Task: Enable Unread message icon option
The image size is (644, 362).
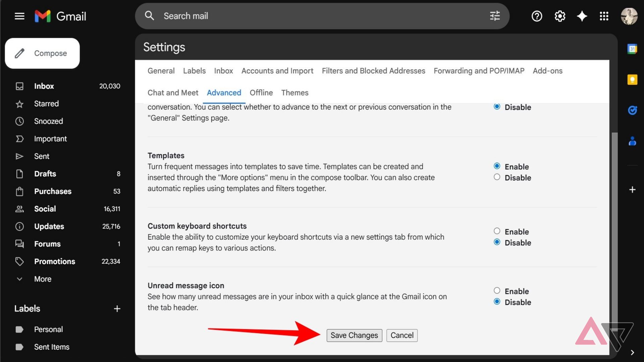Action: tap(497, 291)
